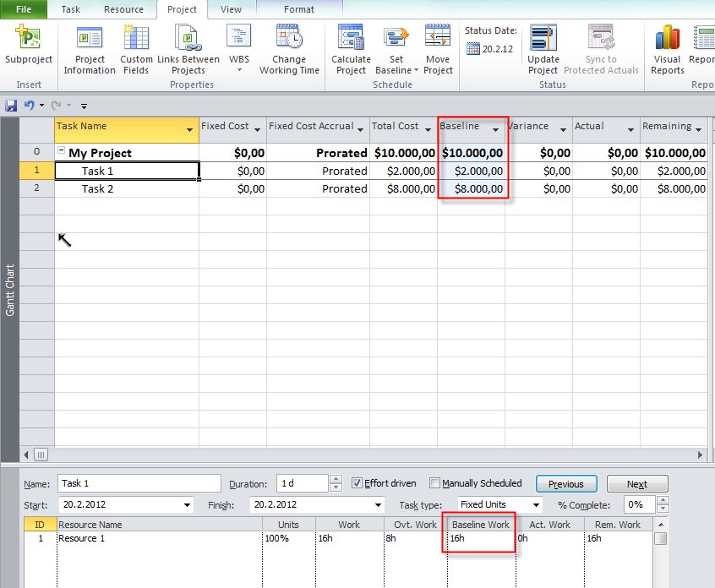
Task: Open the Task Name column filter dropdown
Action: click(x=189, y=130)
